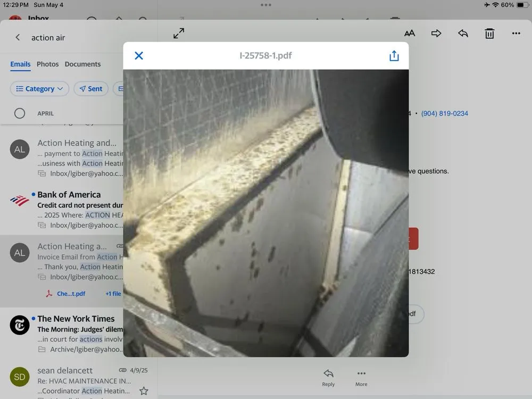
Task: Star the sean delancett email
Action: (144, 391)
